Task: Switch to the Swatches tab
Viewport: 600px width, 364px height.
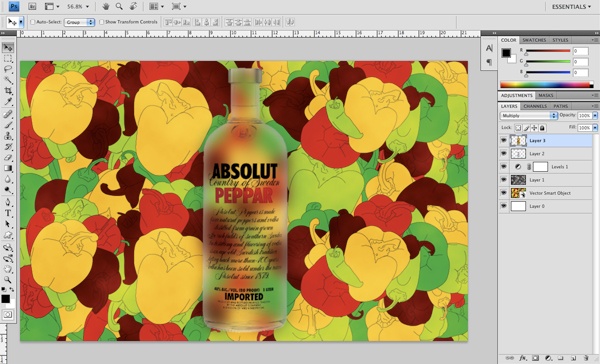Action: (534, 40)
